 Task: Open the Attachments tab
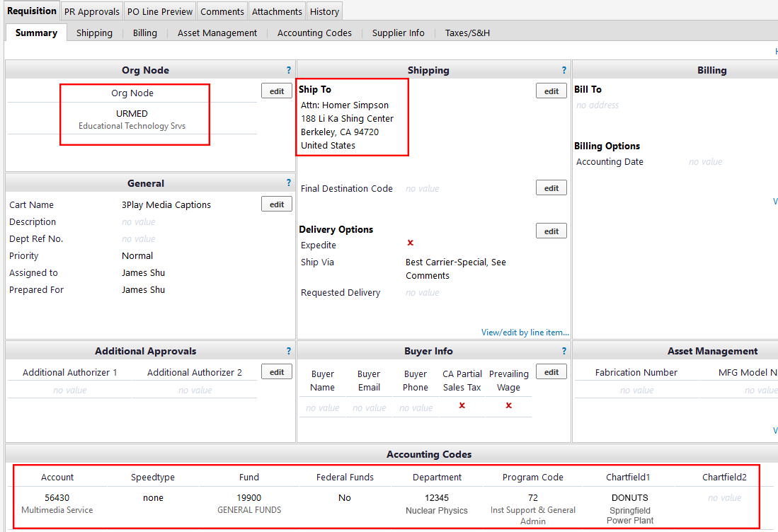tap(278, 11)
